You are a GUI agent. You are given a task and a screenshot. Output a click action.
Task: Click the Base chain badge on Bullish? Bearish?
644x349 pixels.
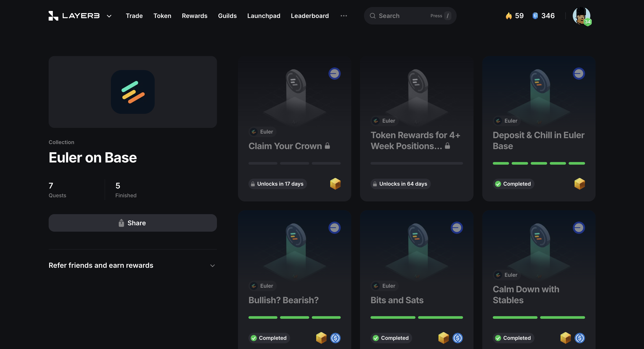click(x=335, y=227)
